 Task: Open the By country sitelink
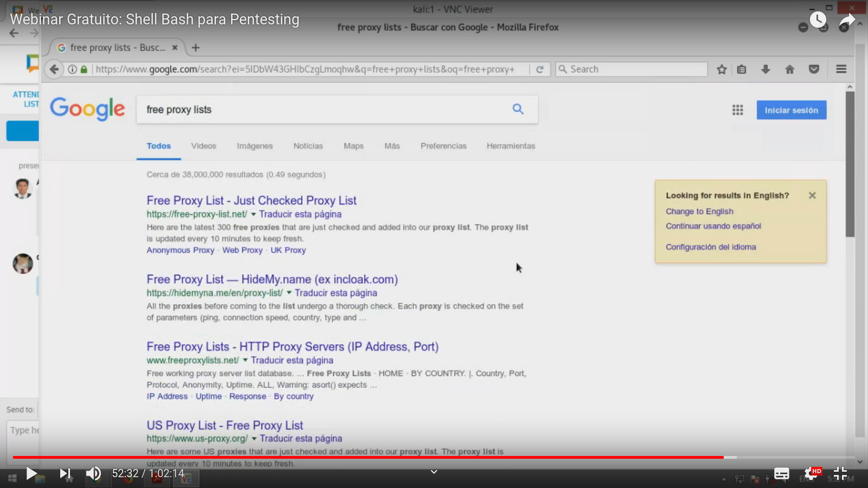click(x=293, y=396)
